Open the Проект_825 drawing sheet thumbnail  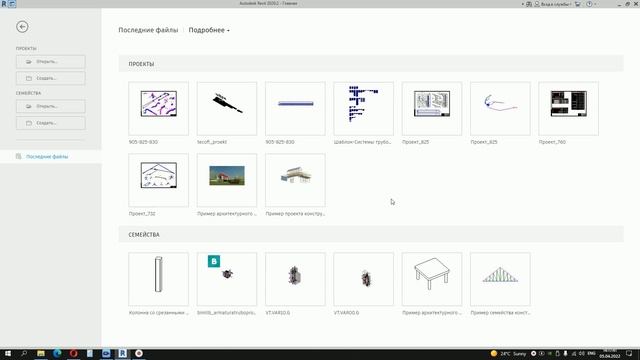tap(432, 109)
